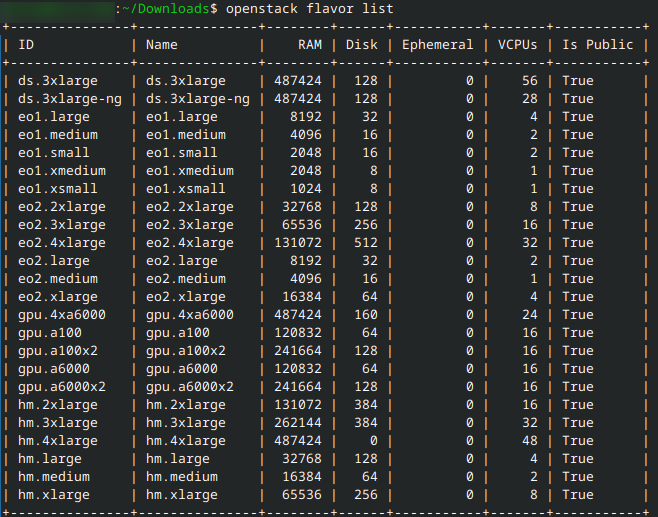Click the 'openstack flavor list' command text
This screenshot has width=658, height=517.
310,9
